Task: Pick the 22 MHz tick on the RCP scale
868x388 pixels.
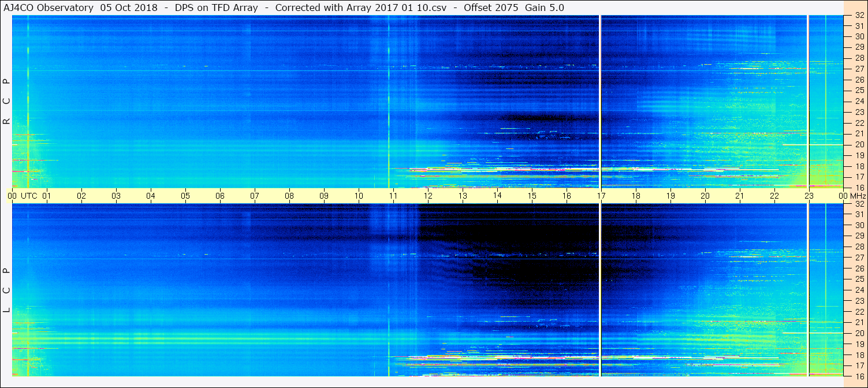Action: pyautogui.click(x=859, y=122)
